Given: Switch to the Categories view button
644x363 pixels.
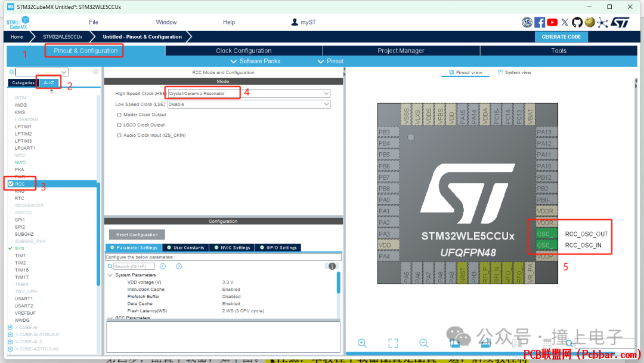Looking at the screenshot, I should (x=23, y=82).
